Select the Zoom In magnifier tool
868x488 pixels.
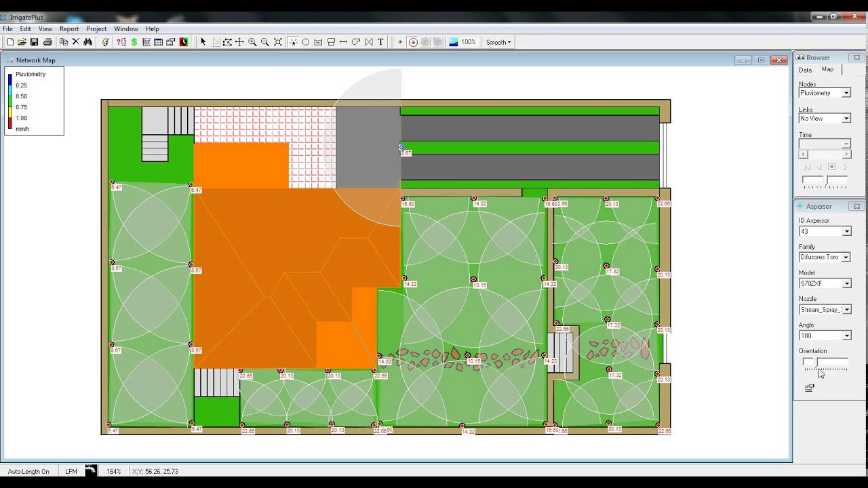coord(252,42)
